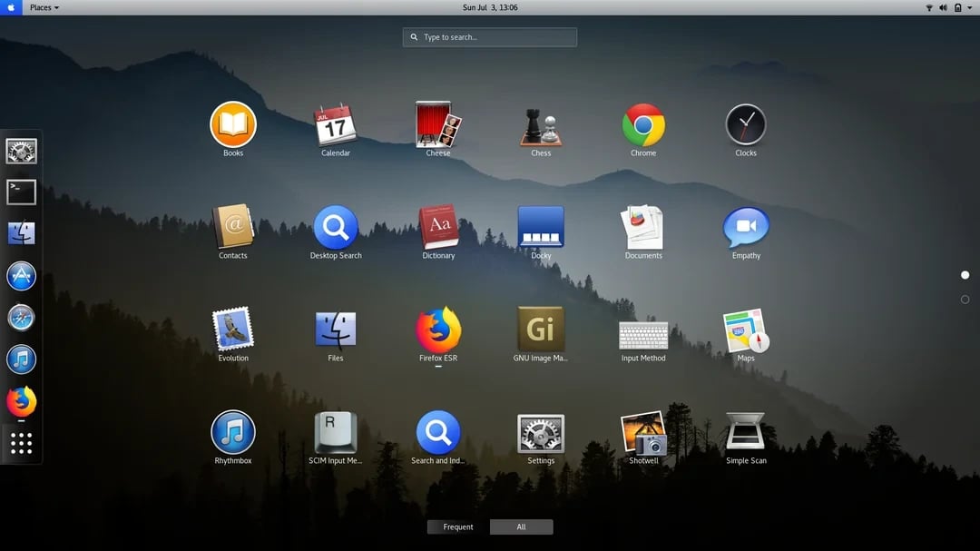The height and width of the screenshot is (551, 980).
Task: Click the Type to search field
Action: coord(490,37)
